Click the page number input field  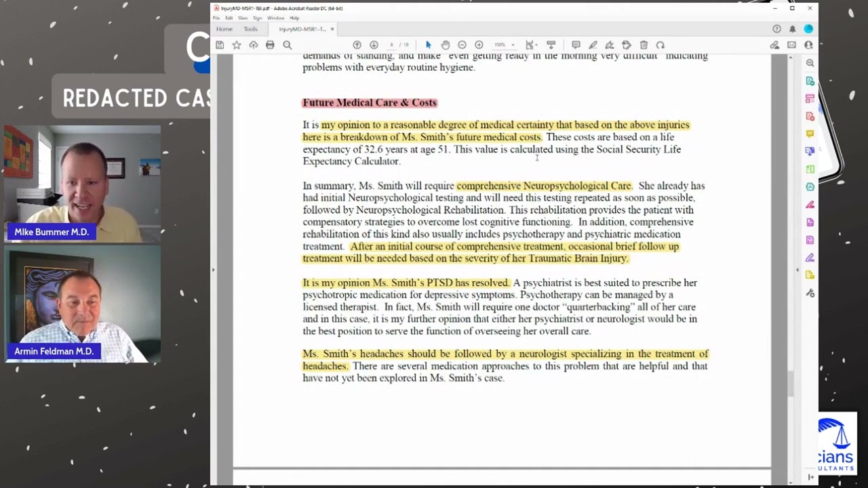point(391,45)
